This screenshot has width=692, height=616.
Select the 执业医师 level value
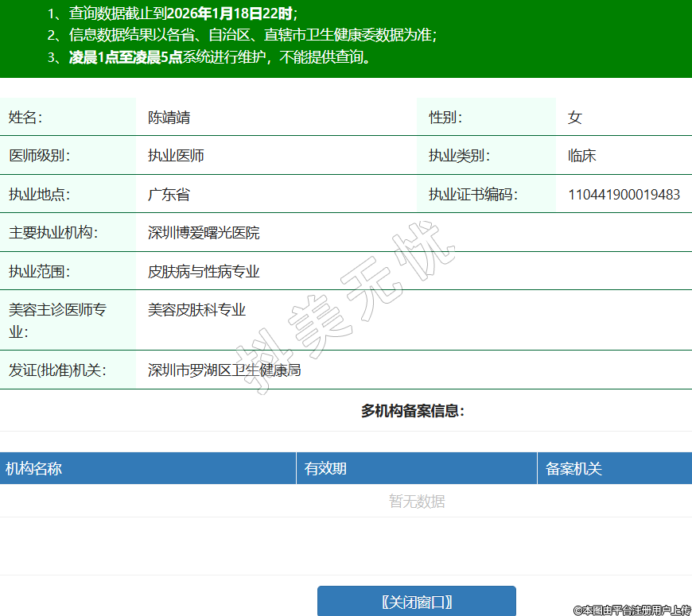(x=176, y=156)
